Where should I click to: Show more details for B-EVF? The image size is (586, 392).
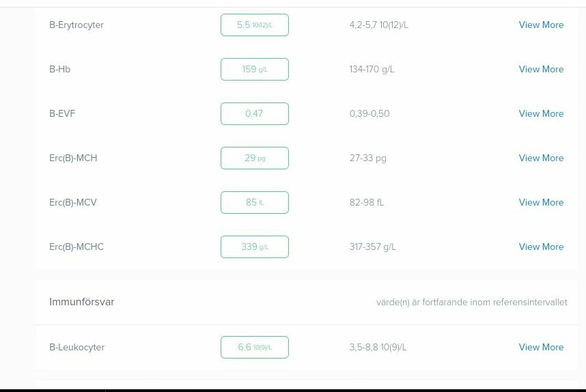pos(541,114)
